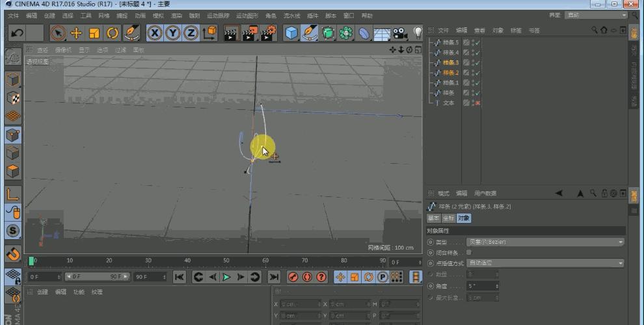Toggle 闭合样条 checkbox

click(x=468, y=252)
